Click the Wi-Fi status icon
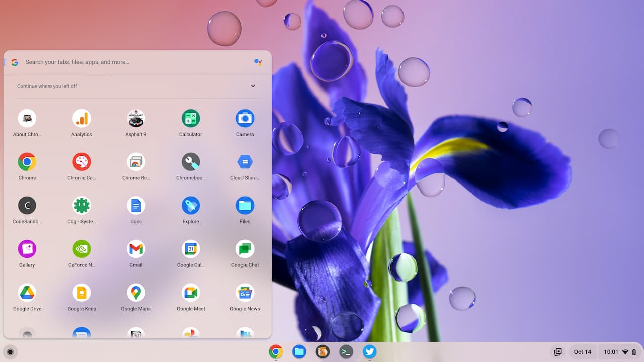Screen dimensions: 644x362 click(625, 352)
